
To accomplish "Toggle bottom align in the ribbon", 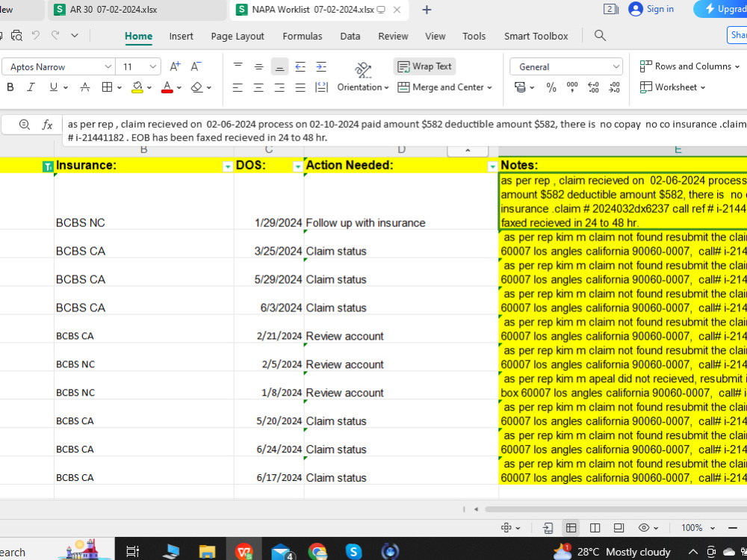I will pos(279,66).
